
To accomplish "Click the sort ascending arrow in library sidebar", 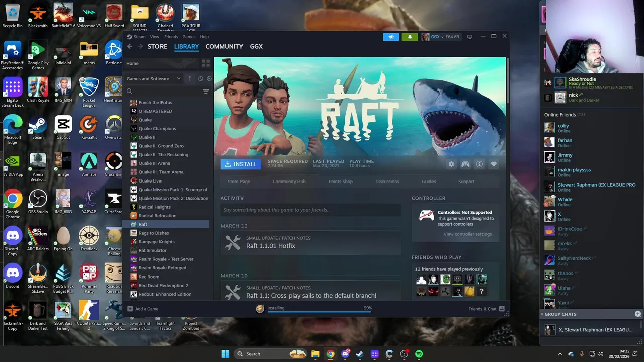I will pyautogui.click(x=190, y=79).
